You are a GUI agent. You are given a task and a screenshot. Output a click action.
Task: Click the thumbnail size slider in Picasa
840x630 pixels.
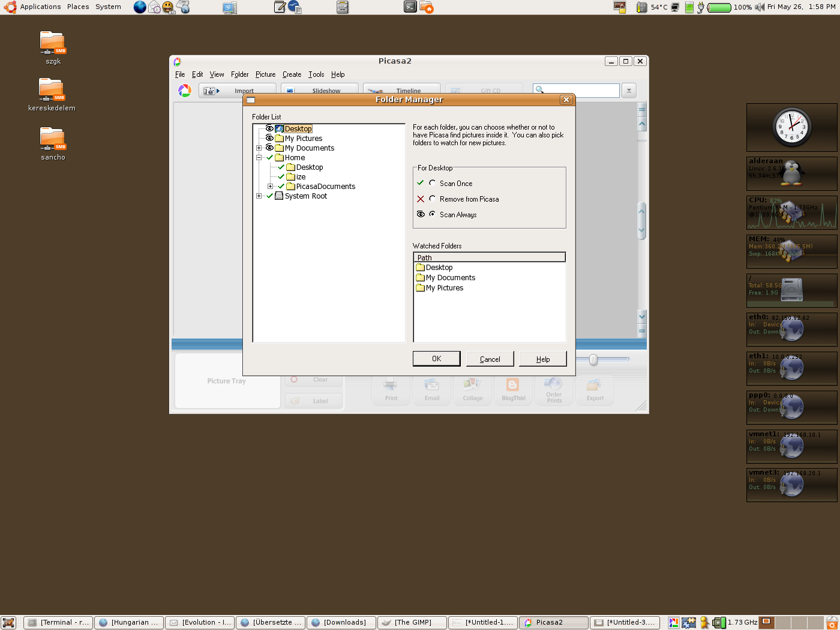593,359
